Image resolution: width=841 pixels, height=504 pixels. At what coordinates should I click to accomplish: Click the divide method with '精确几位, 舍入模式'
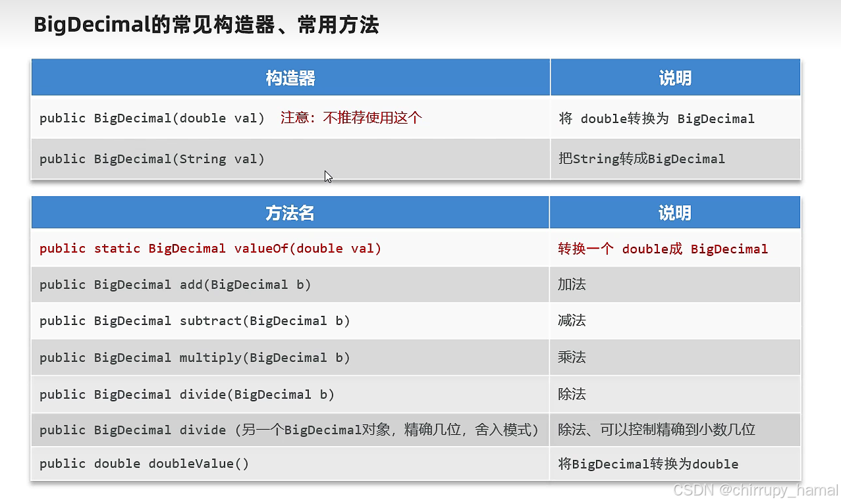click(289, 430)
